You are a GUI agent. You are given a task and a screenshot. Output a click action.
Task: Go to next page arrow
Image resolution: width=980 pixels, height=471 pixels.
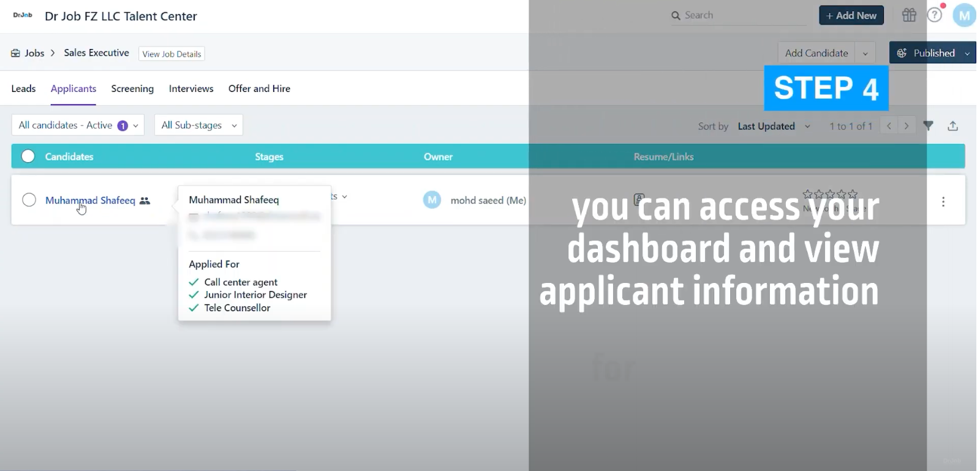click(x=907, y=126)
